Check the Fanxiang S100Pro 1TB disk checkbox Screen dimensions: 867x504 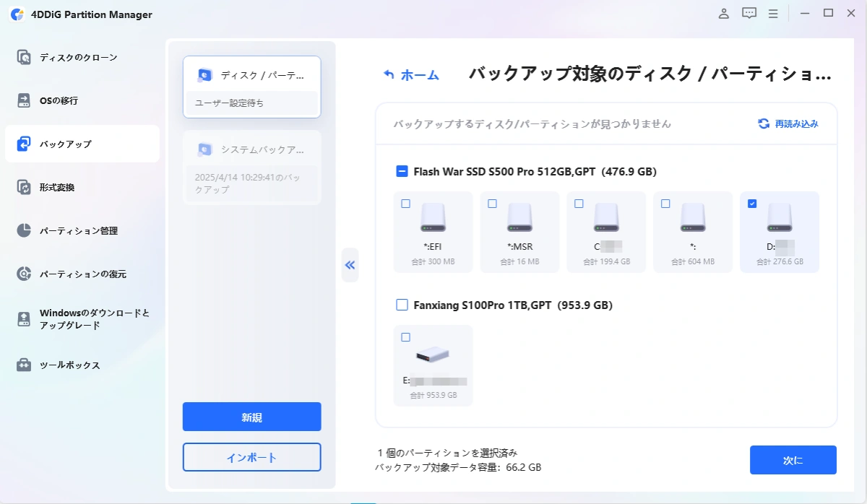coord(402,305)
